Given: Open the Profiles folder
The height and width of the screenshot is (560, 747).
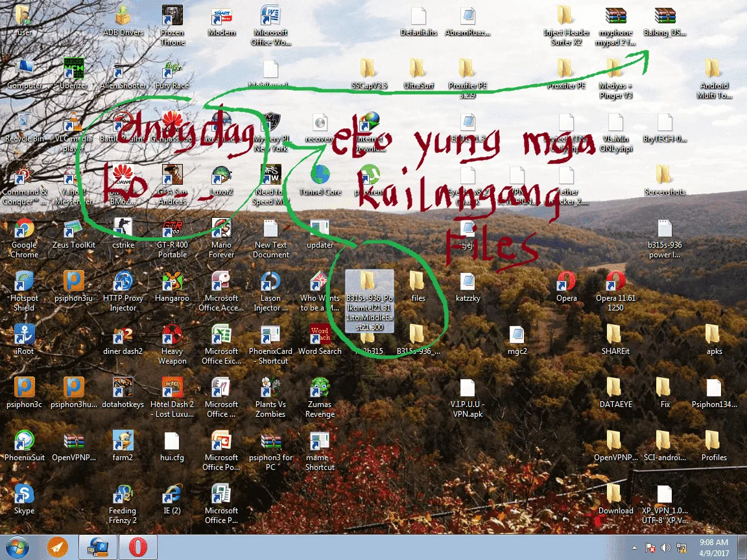Looking at the screenshot, I should pos(714,446).
